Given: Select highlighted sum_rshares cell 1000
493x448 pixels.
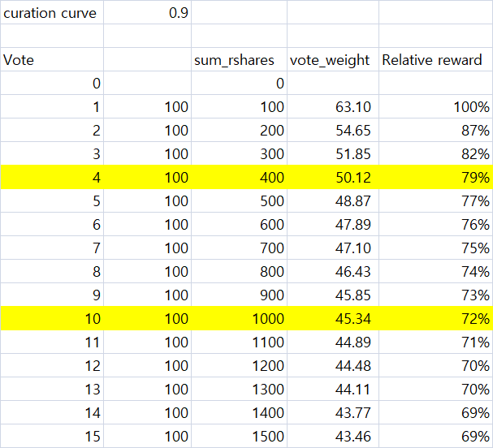Looking at the screenshot, I should click(x=239, y=319).
